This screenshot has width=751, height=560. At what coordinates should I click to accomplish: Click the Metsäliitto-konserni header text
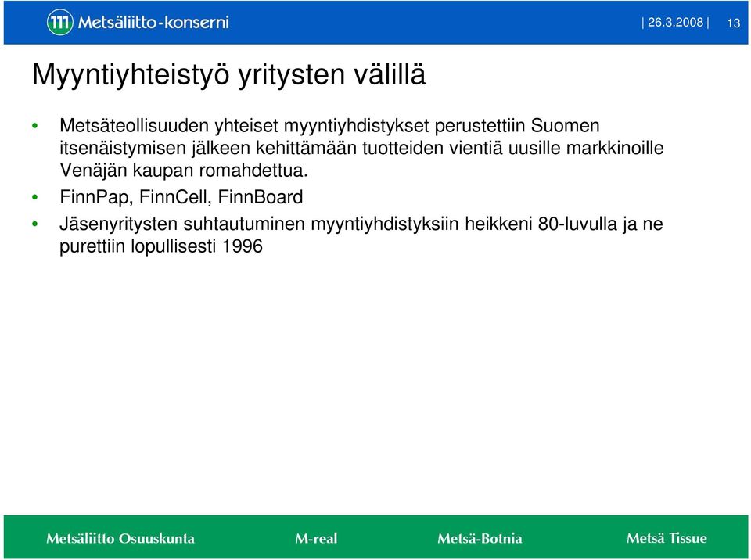[153, 22]
